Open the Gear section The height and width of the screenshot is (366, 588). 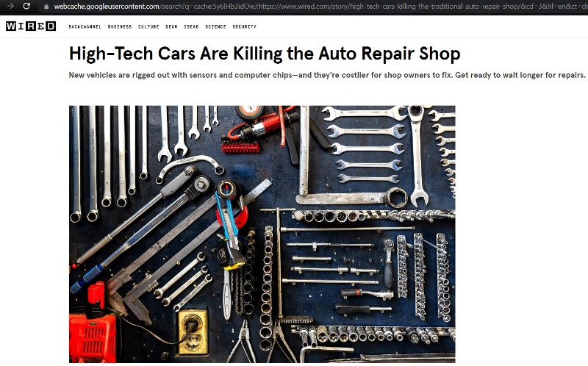(171, 26)
